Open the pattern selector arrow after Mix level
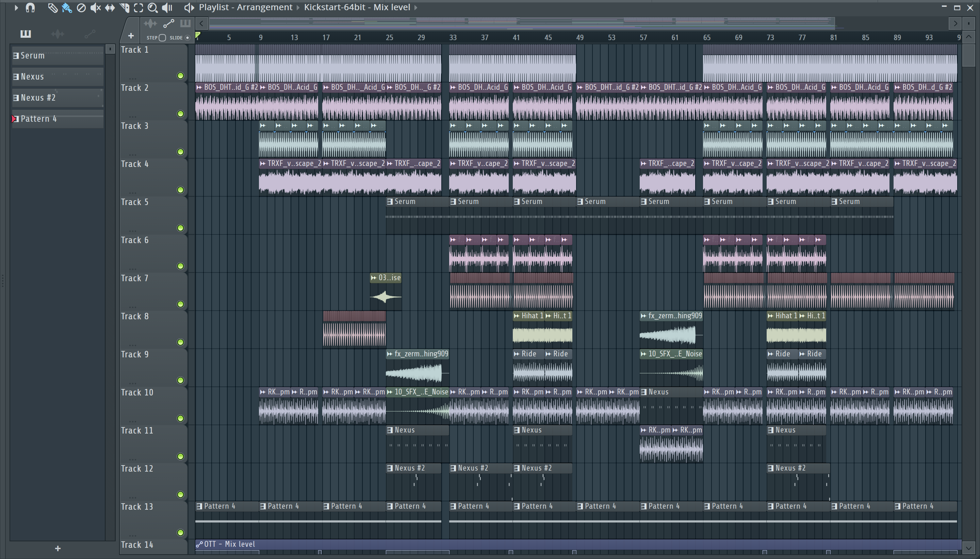The width and height of the screenshot is (980, 559). click(416, 7)
